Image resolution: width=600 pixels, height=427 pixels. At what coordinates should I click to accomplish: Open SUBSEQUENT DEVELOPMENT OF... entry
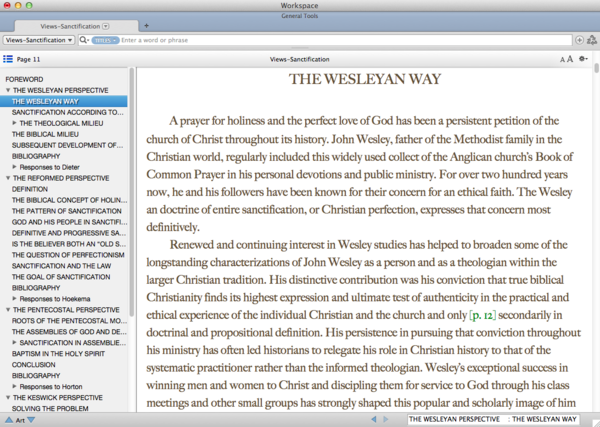[x=67, y=145]
